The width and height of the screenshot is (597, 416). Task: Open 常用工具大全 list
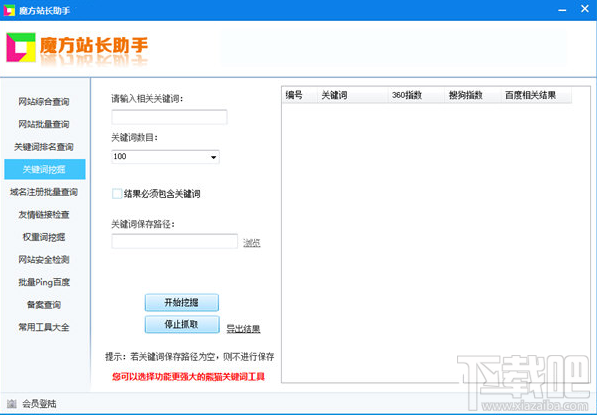(44, 327)
